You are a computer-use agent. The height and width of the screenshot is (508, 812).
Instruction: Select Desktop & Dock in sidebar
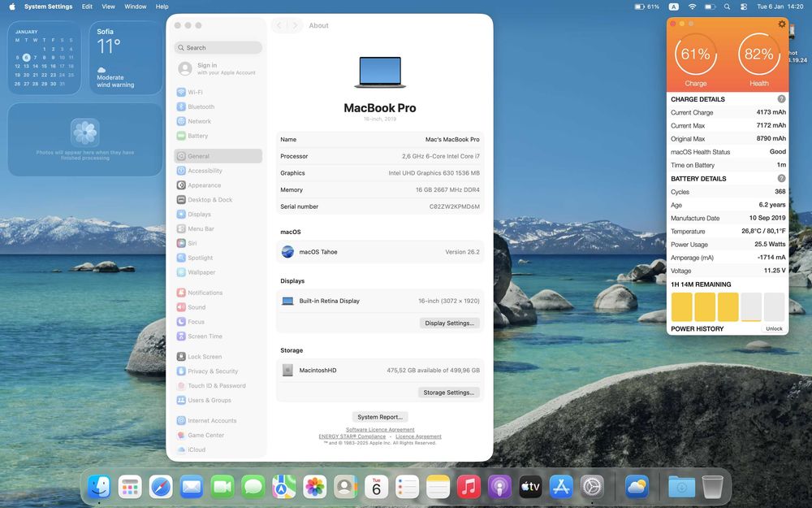(218, 200)
